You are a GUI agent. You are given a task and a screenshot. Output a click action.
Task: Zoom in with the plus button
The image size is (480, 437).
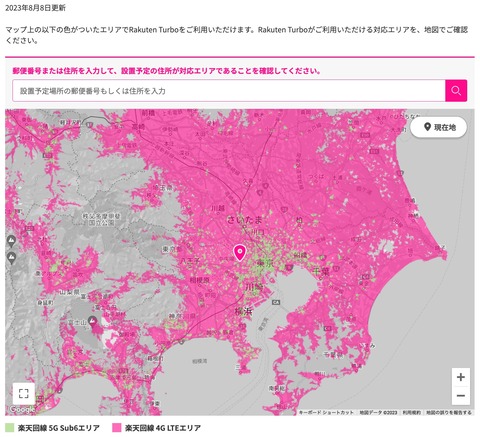[x=461, y=377]
